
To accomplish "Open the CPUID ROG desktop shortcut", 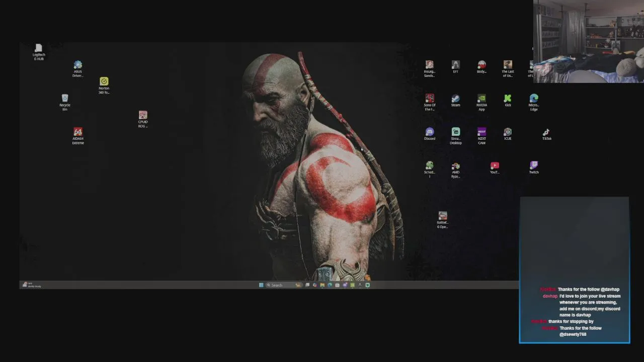I will [143, 119].
